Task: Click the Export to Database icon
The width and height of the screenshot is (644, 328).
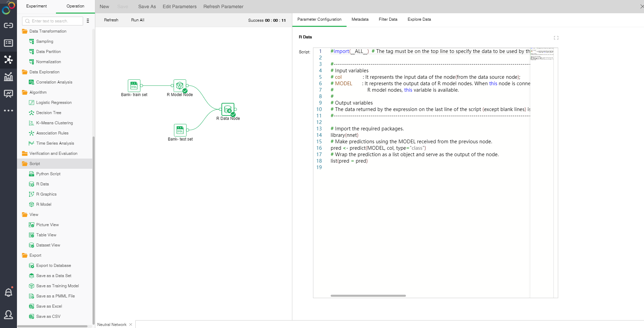Action: pyautogui.click(x=32, y=266)
